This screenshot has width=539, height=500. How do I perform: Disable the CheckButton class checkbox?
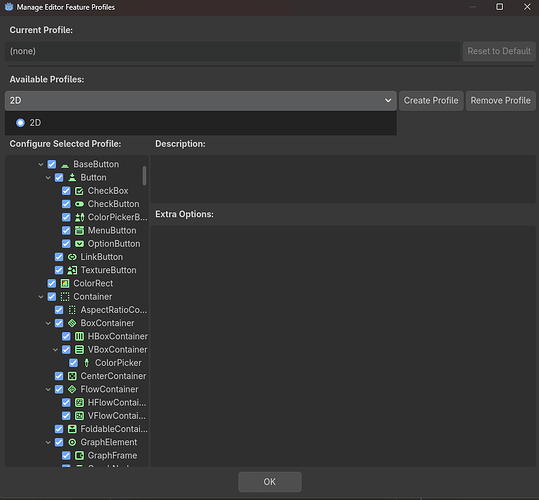point(66,204)
